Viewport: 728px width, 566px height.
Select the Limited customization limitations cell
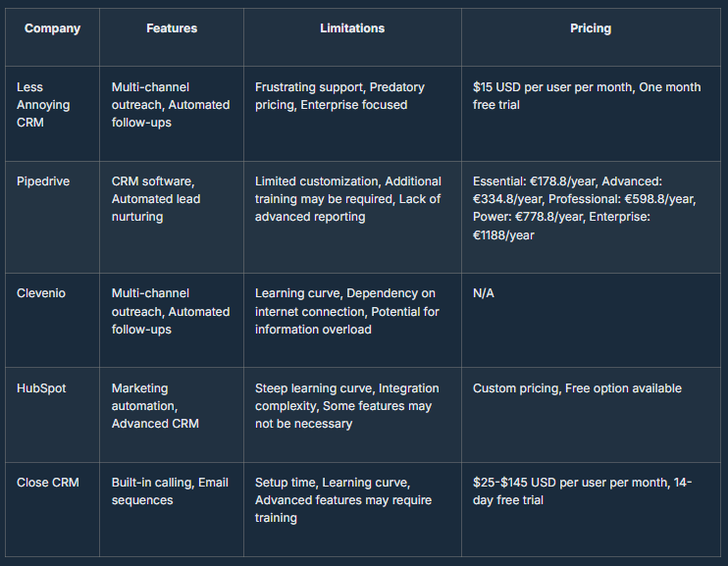[x=348, y=199]
